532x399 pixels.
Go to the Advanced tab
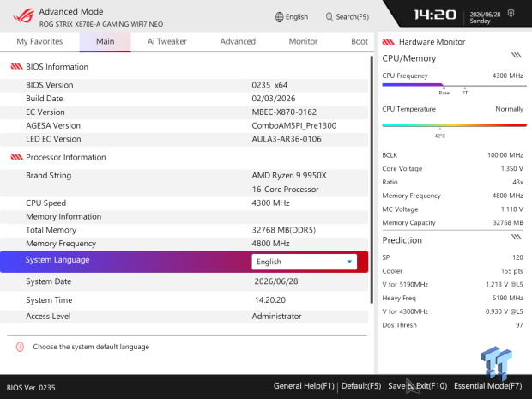click(x=238, y=41)
